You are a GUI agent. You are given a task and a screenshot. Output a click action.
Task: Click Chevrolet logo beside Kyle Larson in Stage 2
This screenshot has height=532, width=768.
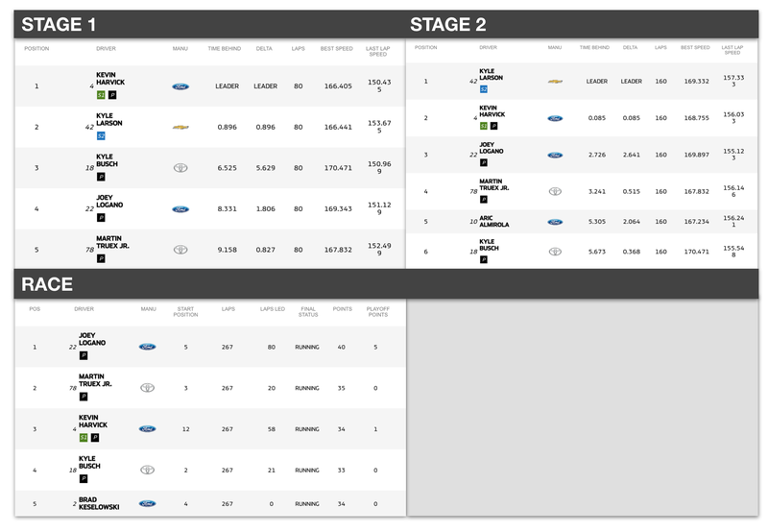[x=555, y=82]
